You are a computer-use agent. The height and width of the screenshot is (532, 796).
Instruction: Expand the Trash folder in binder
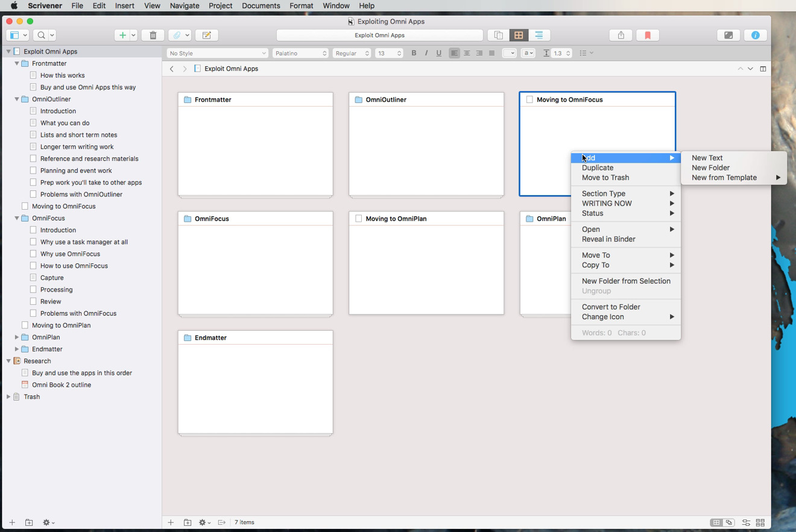(x=8, y=396)
